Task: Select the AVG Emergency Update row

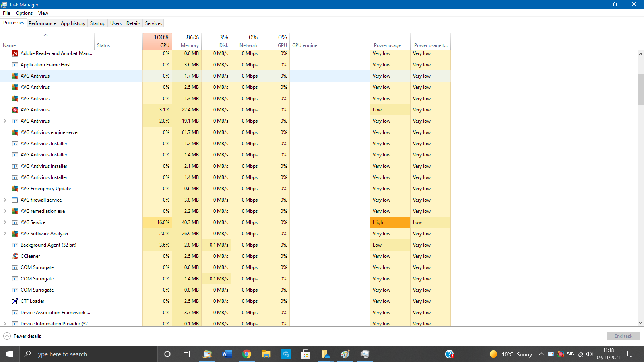Action: [225, 189]
